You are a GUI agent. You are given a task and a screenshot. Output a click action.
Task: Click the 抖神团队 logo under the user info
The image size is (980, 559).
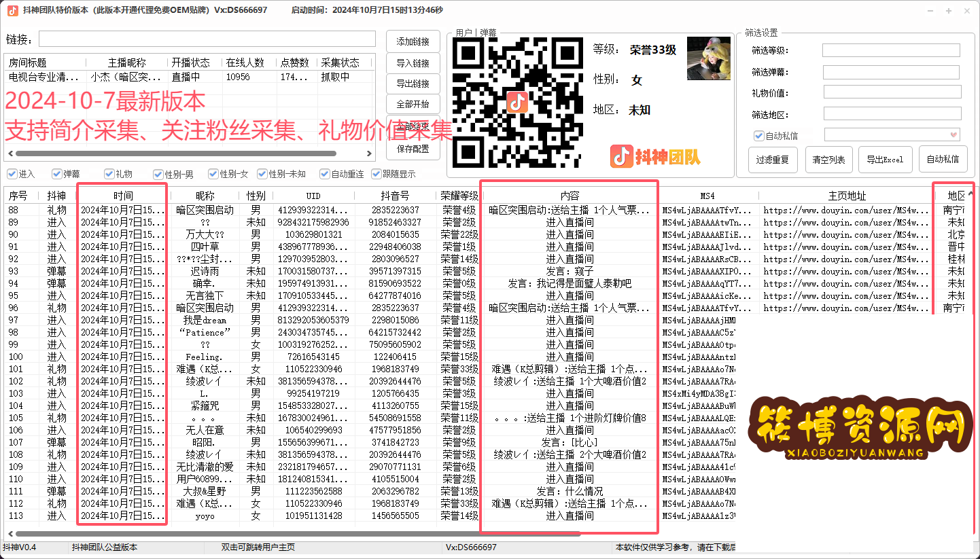click(x=655, y=157)
